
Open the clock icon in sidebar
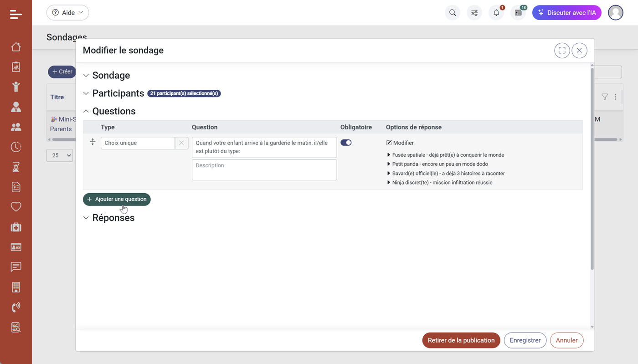tap(16, 147)
